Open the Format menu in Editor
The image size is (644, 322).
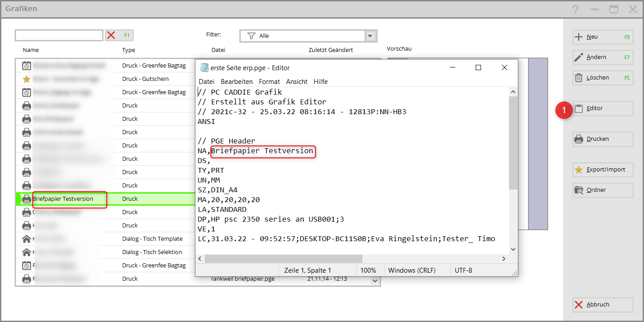(269, 82)
